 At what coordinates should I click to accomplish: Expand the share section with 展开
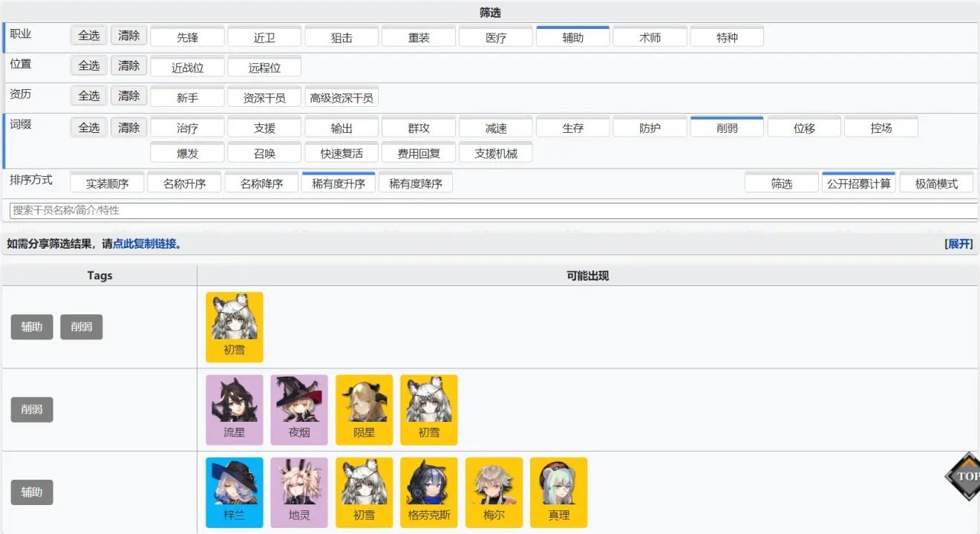coord(960,244)
